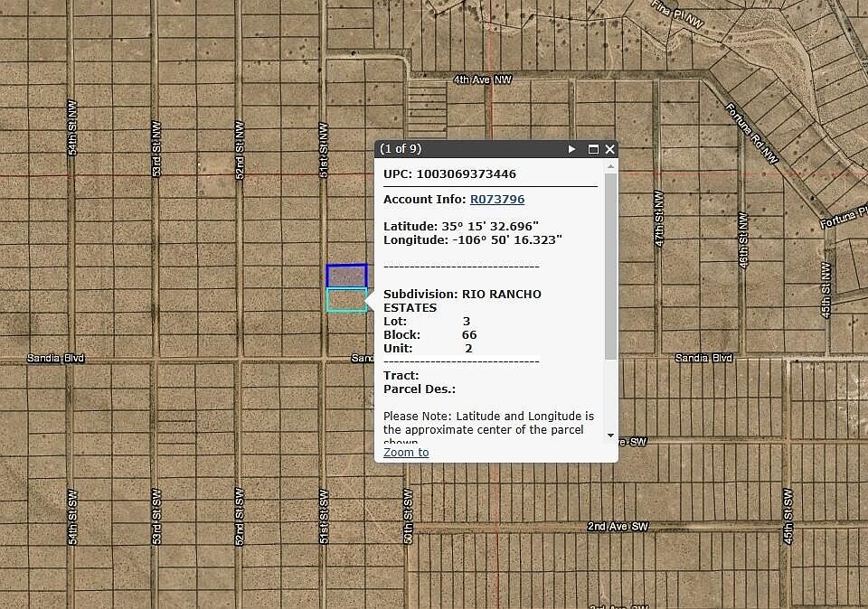This screenshot has height=609, width=868.
Task: Click the Zoom to link
Action: click(x=406, y=452)
